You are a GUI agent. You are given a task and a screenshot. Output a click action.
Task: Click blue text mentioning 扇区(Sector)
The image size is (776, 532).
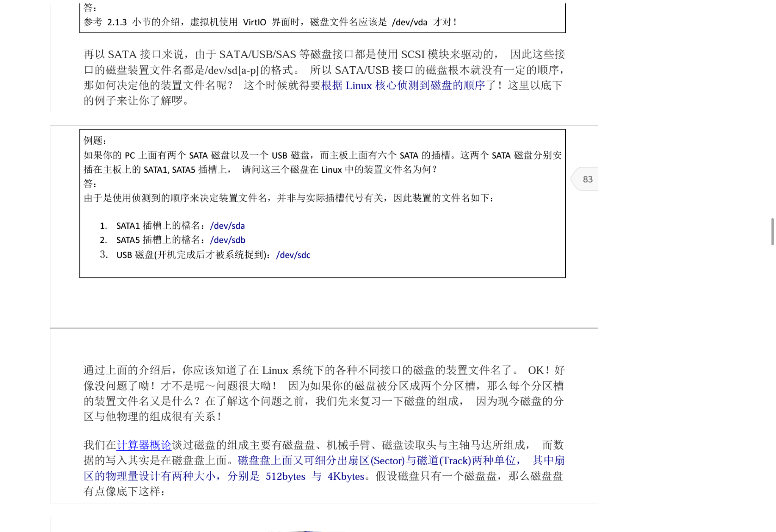[376, 461]
